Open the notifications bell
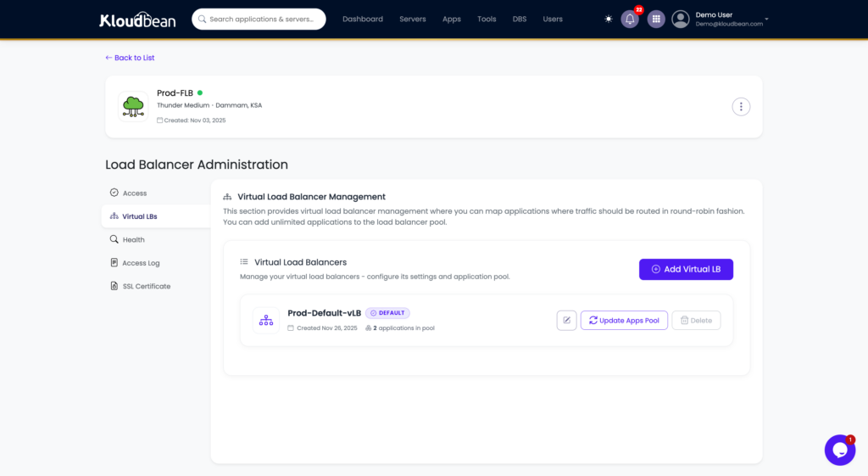Viewport: 868px width, 476px height. 630,19
